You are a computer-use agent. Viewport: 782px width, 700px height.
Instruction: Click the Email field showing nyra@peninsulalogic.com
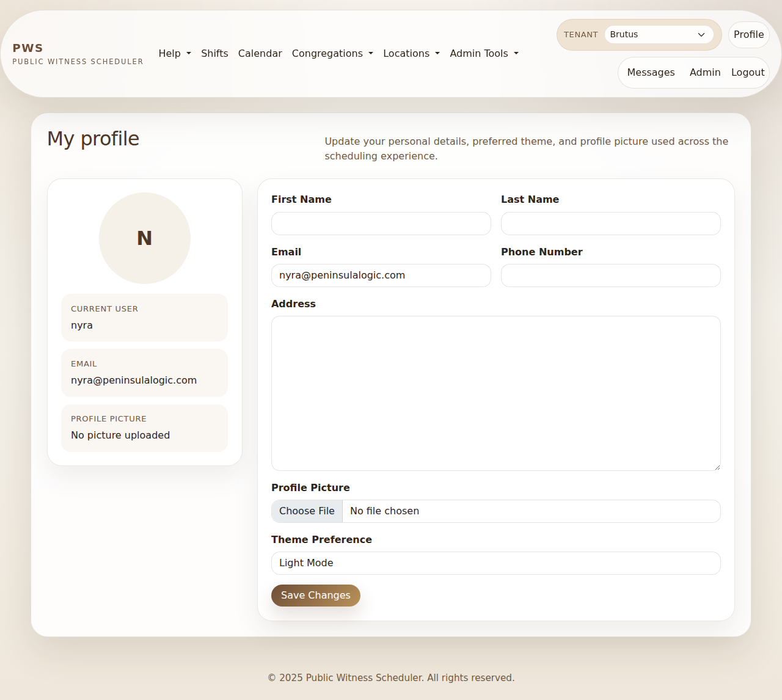381,275
